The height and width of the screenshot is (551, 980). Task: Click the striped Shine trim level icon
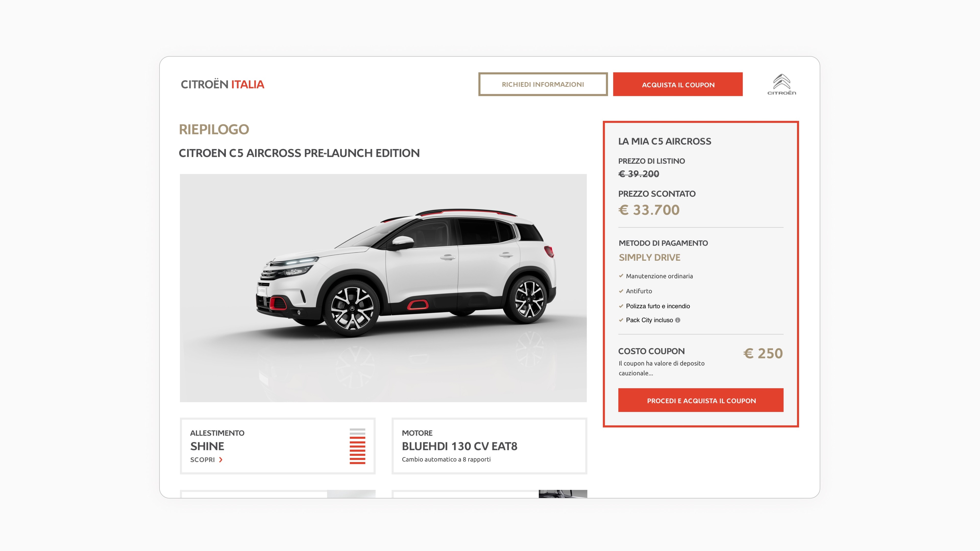357,446
